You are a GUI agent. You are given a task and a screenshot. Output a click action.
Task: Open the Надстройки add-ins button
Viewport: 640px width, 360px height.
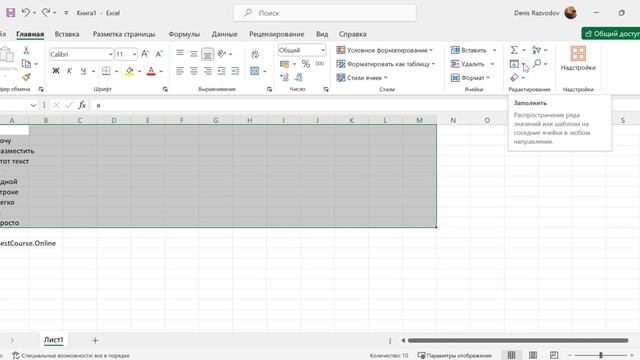coord(578,58)
